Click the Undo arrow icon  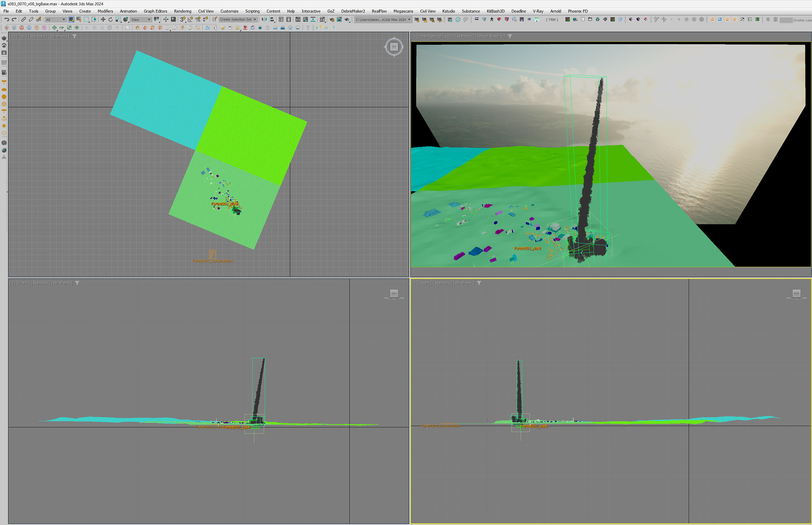pos(6,19)
